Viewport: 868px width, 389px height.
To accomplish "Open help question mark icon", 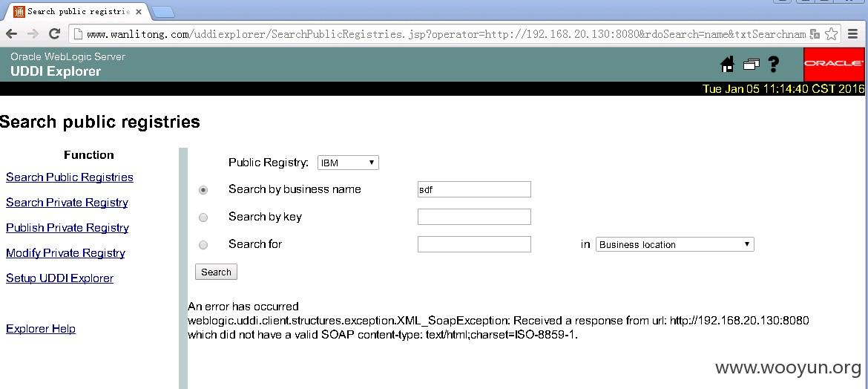I will [773, 65].
